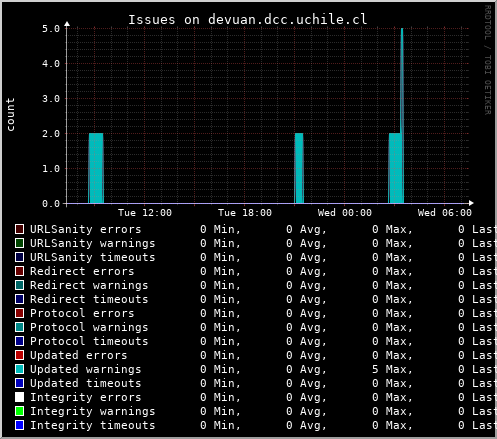Click the Tue 12:00 time axis label
The width and height of the screenshot is (497, 439).
145,213
